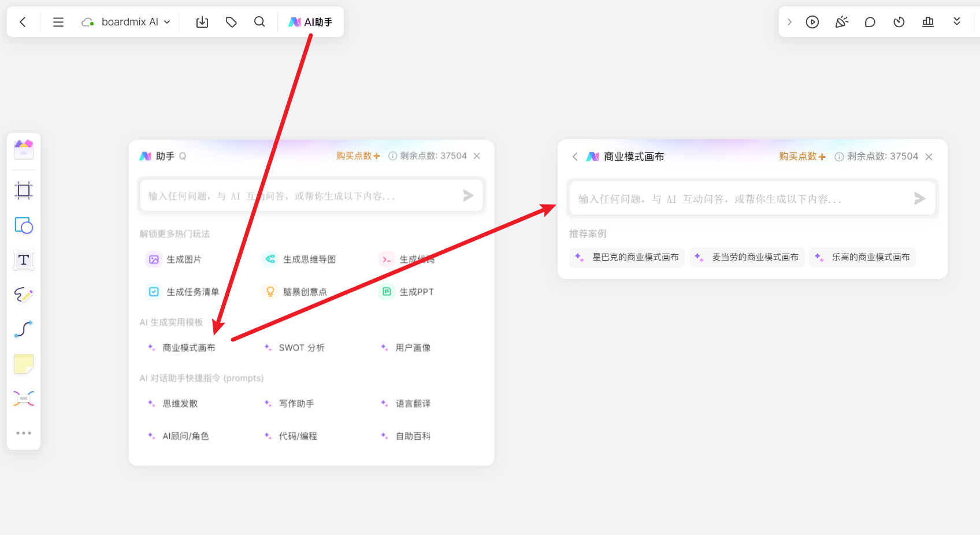This screenshot has height=535, width=980.
Task: Click the 购买点数 link
Action: pyautogui.click(x=354, y=155)
